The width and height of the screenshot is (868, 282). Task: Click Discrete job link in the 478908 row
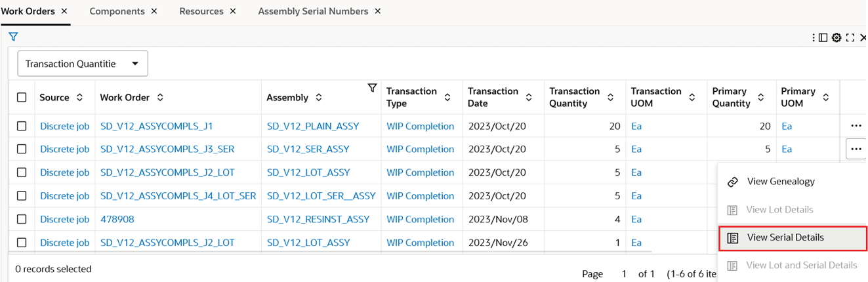tap(65, 219)
